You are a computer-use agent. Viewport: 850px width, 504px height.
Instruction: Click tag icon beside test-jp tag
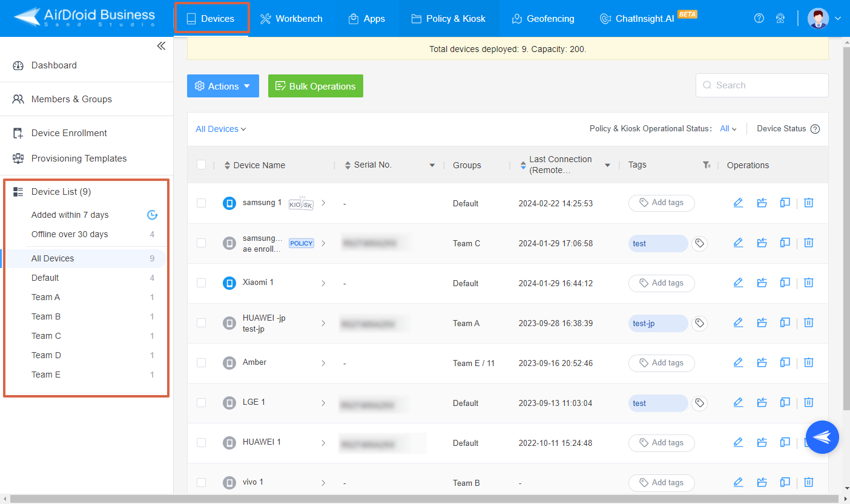click(699, 323)
